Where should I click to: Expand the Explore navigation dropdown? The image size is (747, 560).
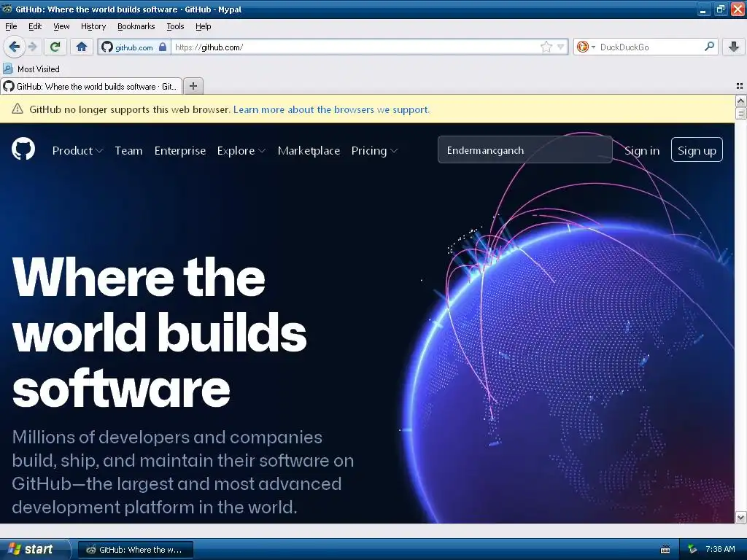pos(241,150)
